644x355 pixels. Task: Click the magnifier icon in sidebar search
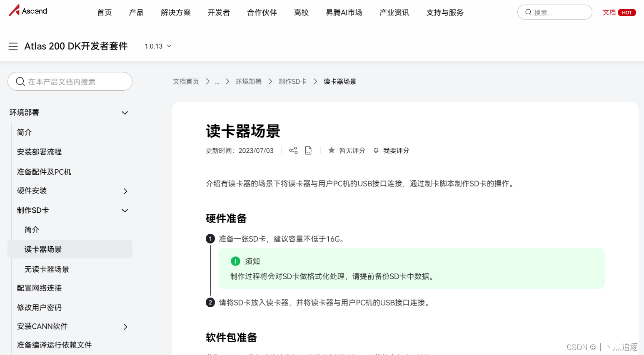20,82
